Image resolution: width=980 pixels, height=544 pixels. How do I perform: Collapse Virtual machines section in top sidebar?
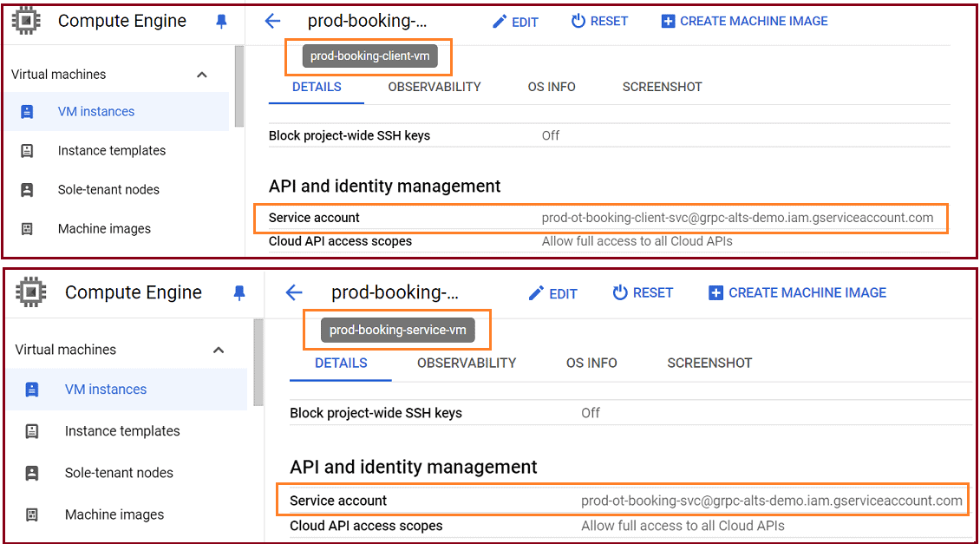[x=202, y=75]
